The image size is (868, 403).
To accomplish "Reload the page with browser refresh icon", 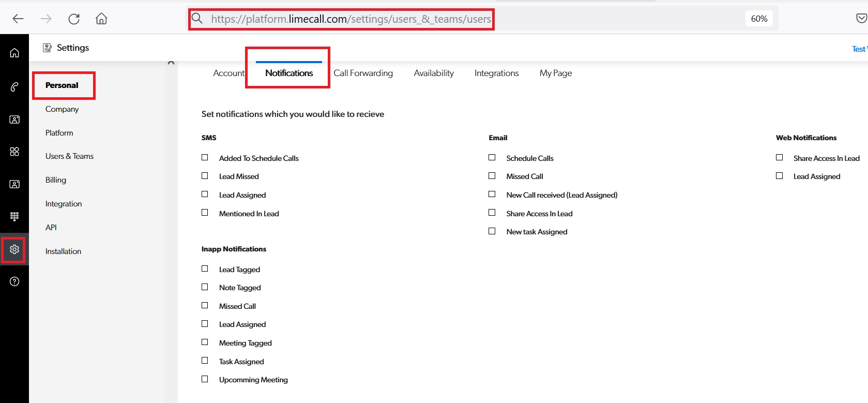I will coord(74,19).
